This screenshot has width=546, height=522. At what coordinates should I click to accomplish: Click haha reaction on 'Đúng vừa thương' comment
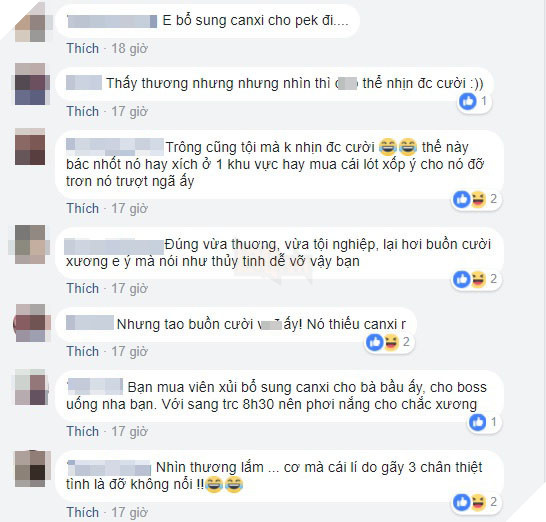(x=478, y=279)
